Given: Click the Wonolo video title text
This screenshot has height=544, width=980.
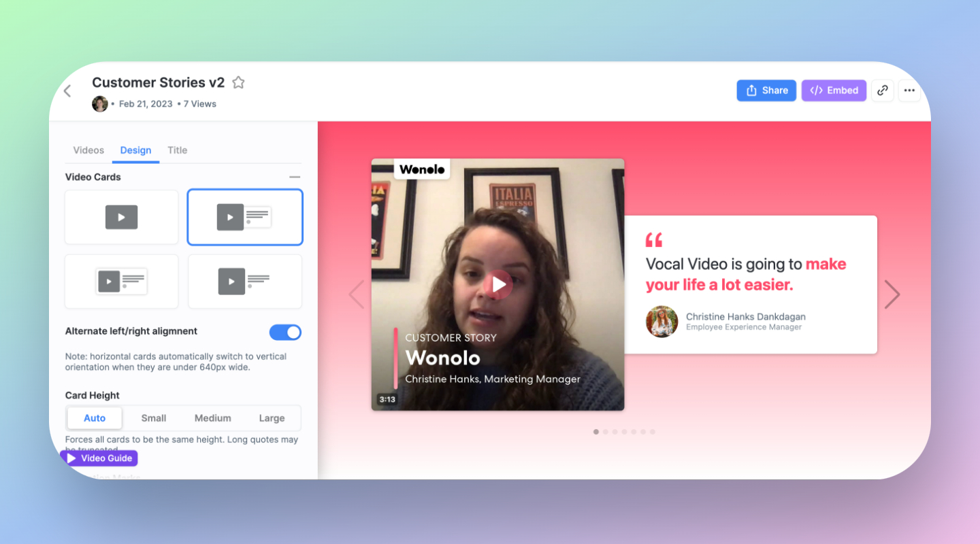Looking at the screenshot, I should 442,358.
